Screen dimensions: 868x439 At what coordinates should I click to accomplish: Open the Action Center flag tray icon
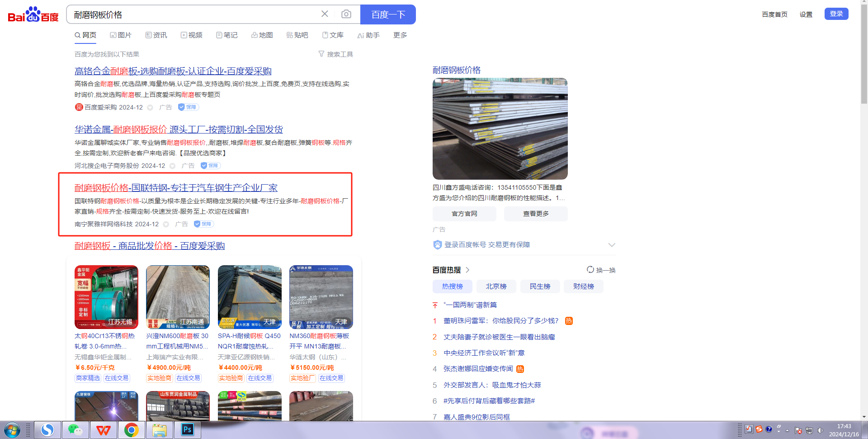[x=798, y=430]
